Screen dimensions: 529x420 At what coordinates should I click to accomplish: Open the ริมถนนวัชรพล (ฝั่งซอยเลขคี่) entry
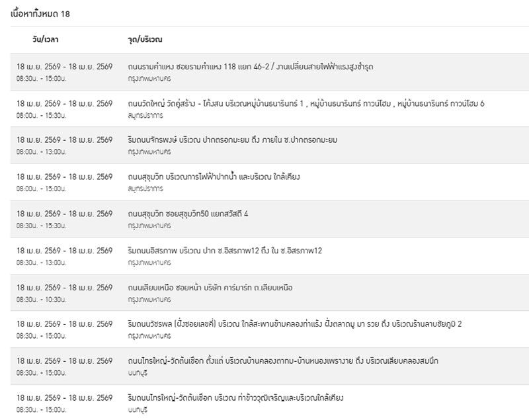click(295, 324)
